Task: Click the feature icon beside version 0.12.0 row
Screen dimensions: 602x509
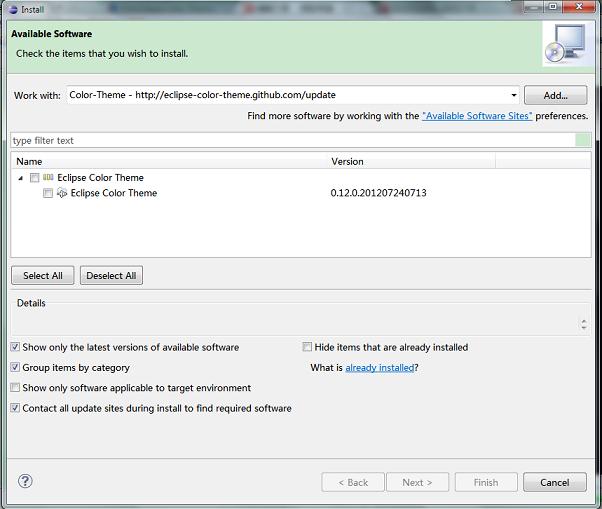Action: 62,193
